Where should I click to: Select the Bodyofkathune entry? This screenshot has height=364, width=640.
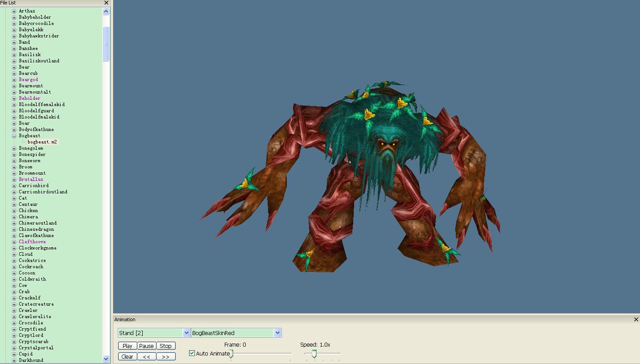coord(36,130)
